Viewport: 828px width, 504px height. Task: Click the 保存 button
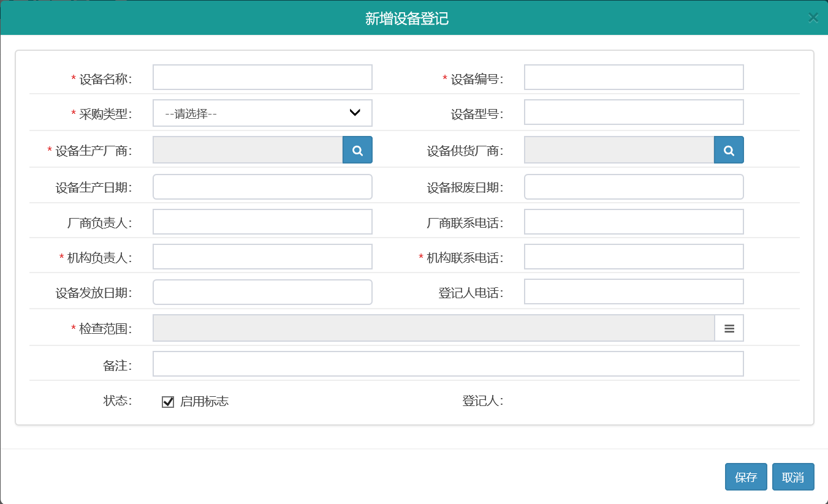(x=746, y=477)
